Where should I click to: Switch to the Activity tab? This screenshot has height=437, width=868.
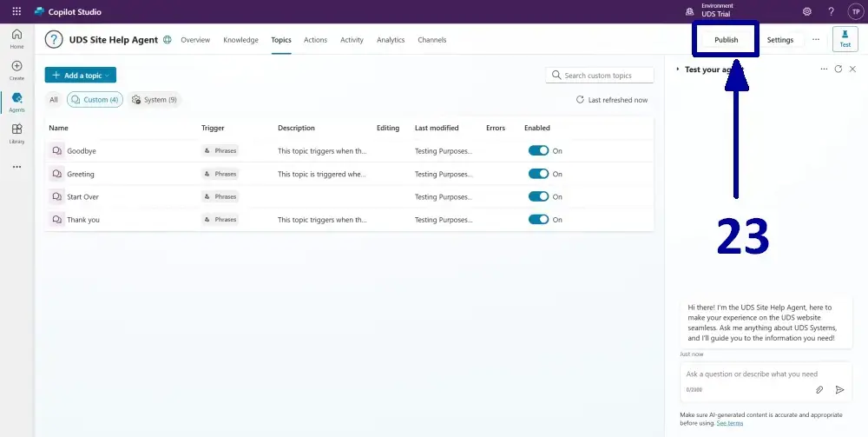coord(352,40)
